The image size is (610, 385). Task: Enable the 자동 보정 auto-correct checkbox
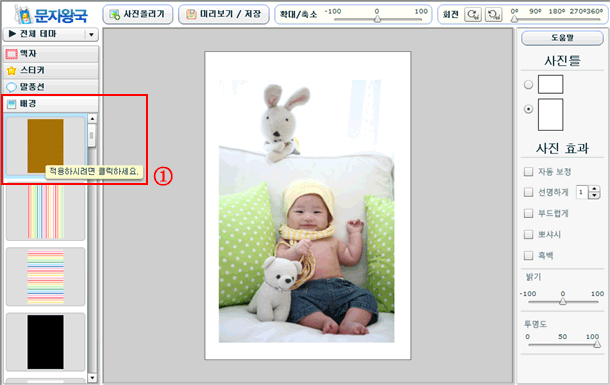point(528,172)
